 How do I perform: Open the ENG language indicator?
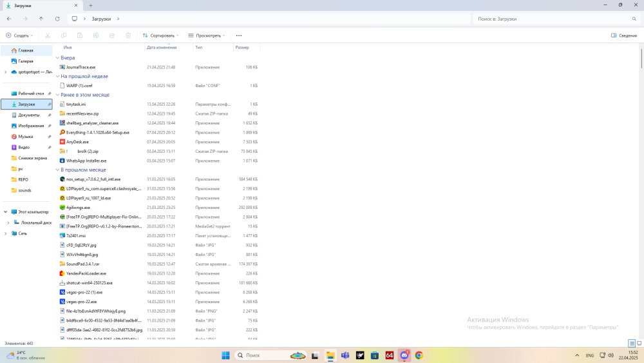point(590,356)
